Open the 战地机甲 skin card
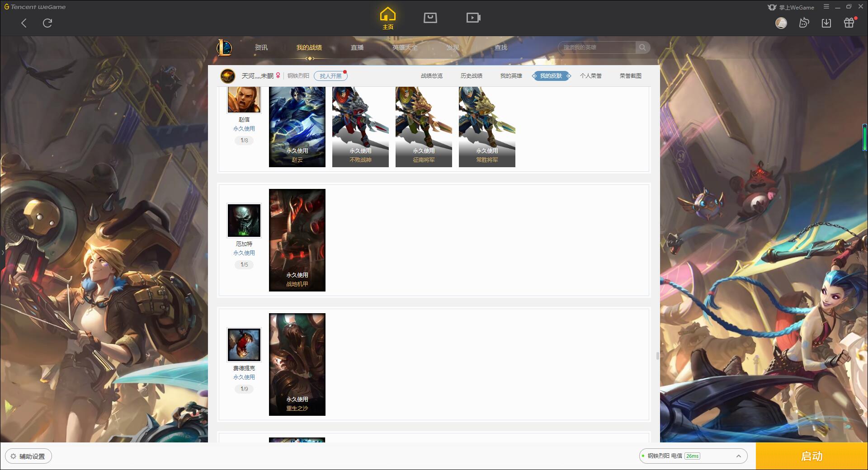The height and width of the screenshot is (470, 868). tap(297, 240)
